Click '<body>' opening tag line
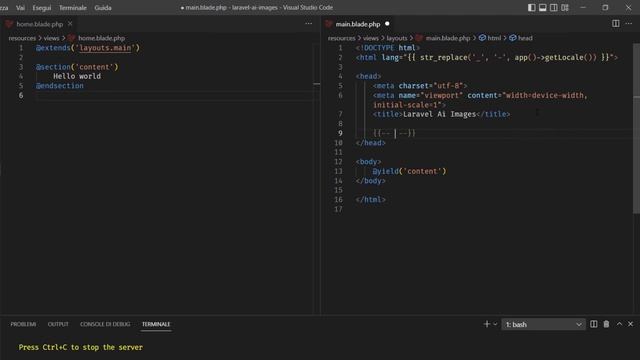The height and width of the screenshot is (360, 640). tap(368, 162)
